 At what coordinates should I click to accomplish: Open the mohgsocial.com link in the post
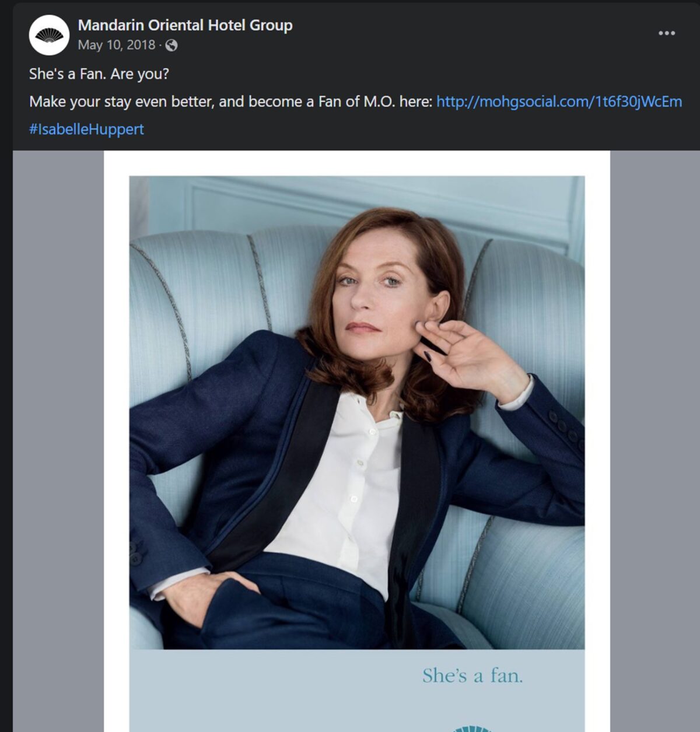(559, 101)
